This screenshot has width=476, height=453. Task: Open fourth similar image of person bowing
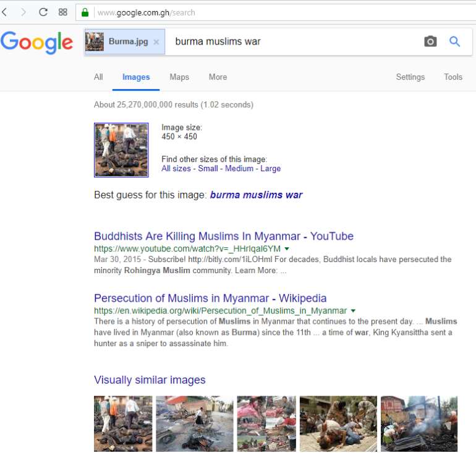click(x=338, y=423)
